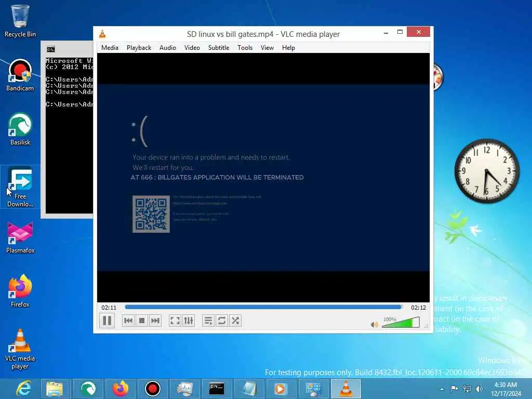532x399 pixels.
Task: Open the Video menu
Action: point(192,48)
